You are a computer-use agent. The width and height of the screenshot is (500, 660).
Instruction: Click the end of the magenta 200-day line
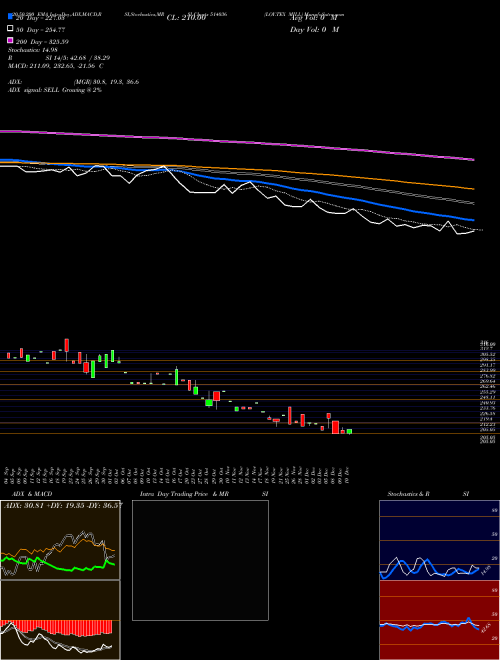pyautogui.click(x=474, y=160)
